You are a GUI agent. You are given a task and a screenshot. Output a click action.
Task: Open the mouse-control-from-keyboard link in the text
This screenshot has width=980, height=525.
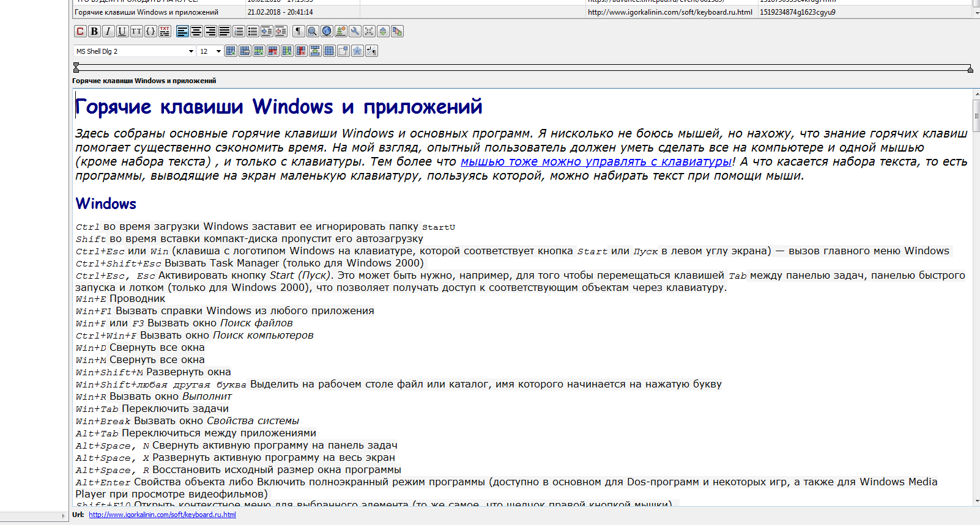click(x=596, y=161)
